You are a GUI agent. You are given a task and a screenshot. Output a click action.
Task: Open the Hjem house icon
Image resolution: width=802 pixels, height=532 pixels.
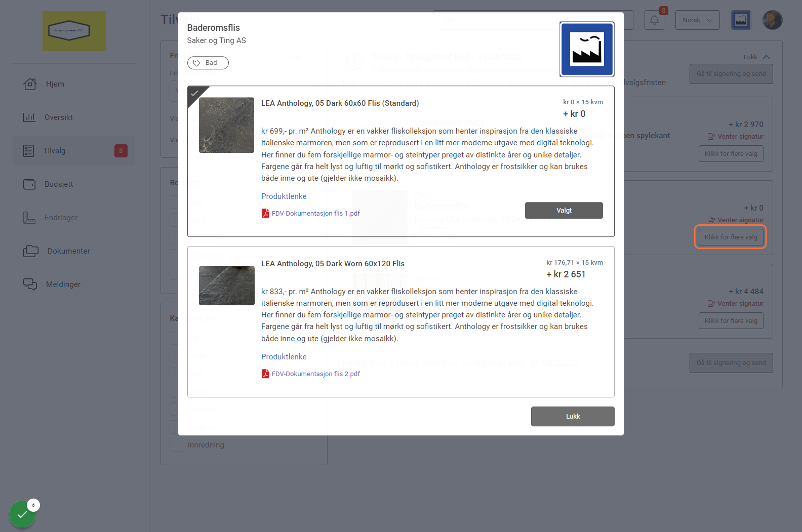click(x=30, y=84)
